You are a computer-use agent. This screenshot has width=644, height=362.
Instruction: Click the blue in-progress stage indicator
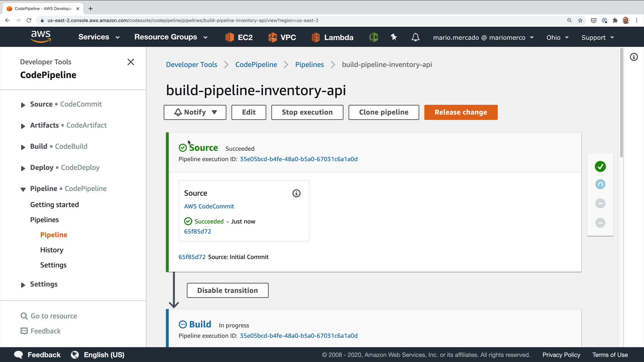tap(600, 184)
